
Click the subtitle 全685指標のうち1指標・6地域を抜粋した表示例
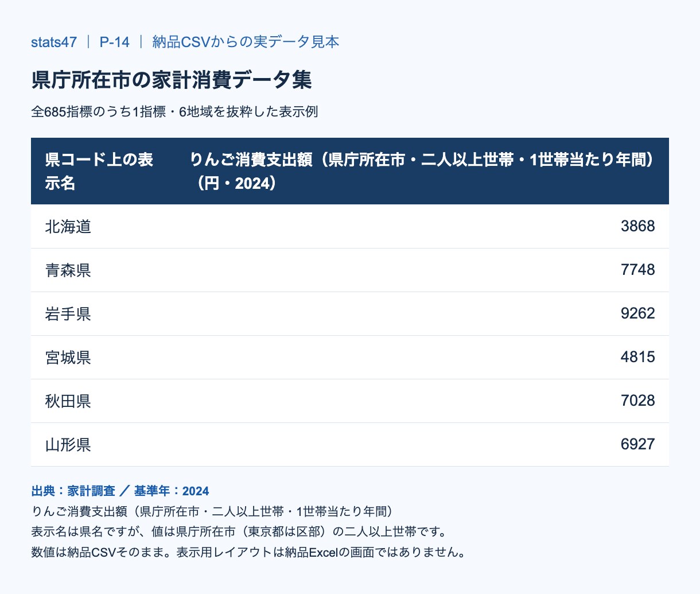pos(174,111)
